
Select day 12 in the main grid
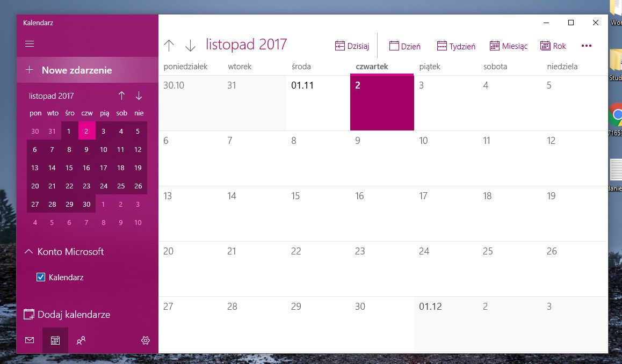coord(575,158)
